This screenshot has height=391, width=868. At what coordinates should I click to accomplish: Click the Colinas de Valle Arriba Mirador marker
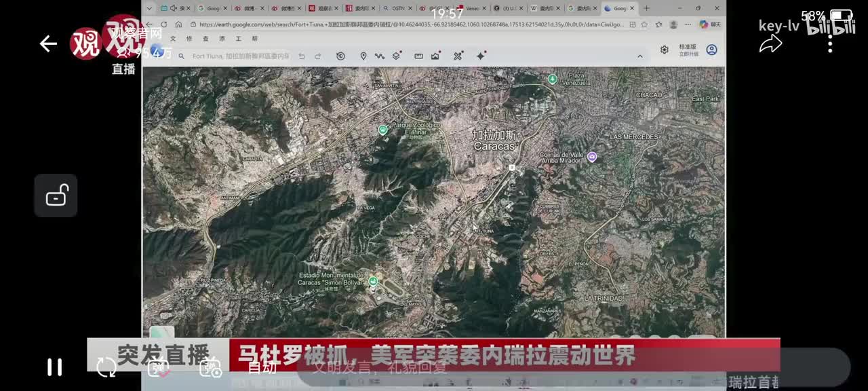pyautogui.click(x=592, y=157)
